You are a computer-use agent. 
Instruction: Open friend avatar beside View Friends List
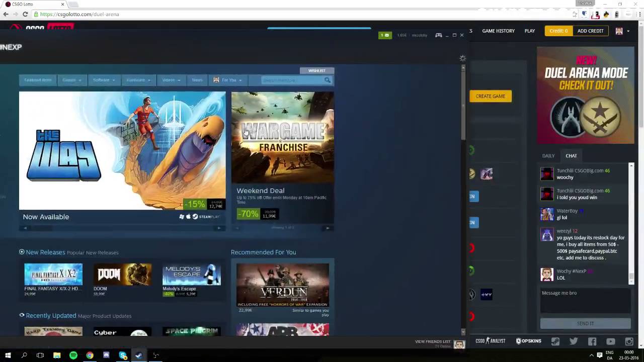(x=459, y=344)
